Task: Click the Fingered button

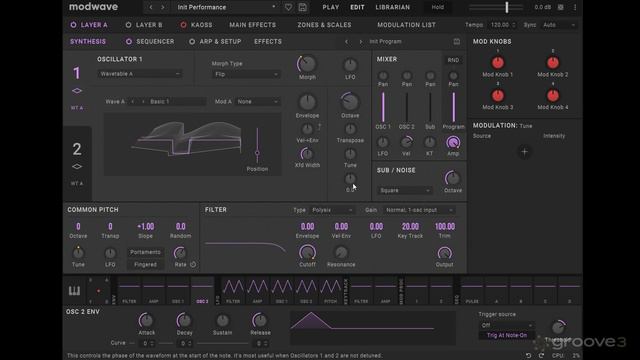Action: (145, 264)
